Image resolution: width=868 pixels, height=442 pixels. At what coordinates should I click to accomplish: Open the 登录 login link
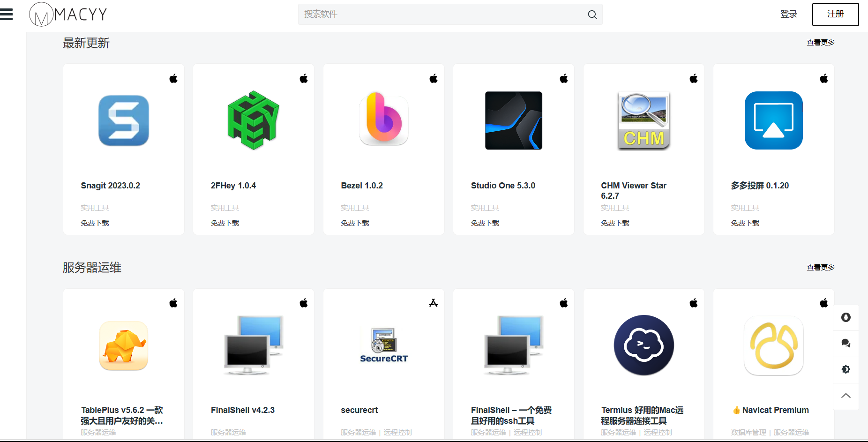[789, 14]
